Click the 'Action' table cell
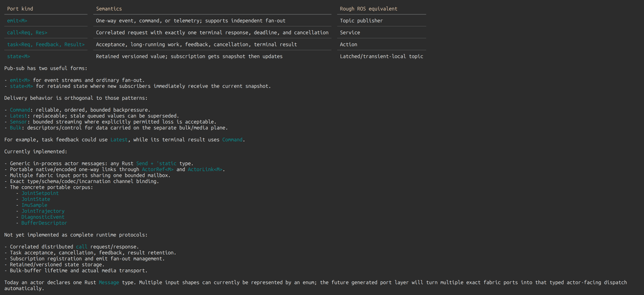 pos(348,45)
